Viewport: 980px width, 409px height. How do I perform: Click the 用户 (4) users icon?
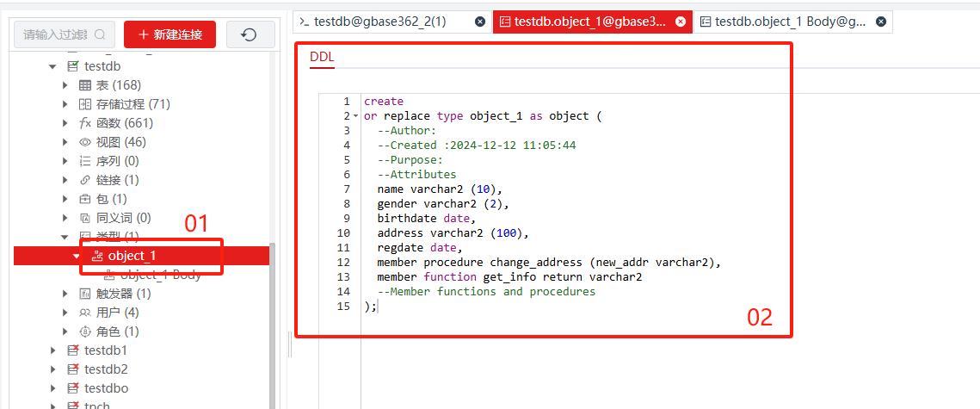click(85, 313)
